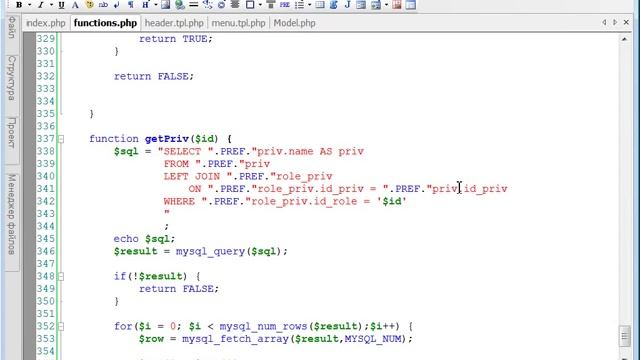640x360 pixels.
Task: Click 'WHERE' on line 342
Action: pos(179,201)
